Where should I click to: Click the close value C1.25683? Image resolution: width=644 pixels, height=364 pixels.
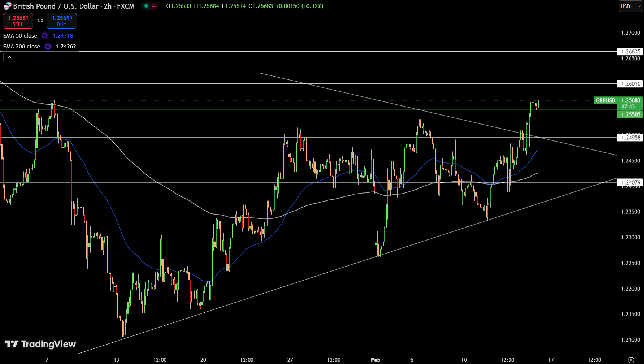coord(261,6)
